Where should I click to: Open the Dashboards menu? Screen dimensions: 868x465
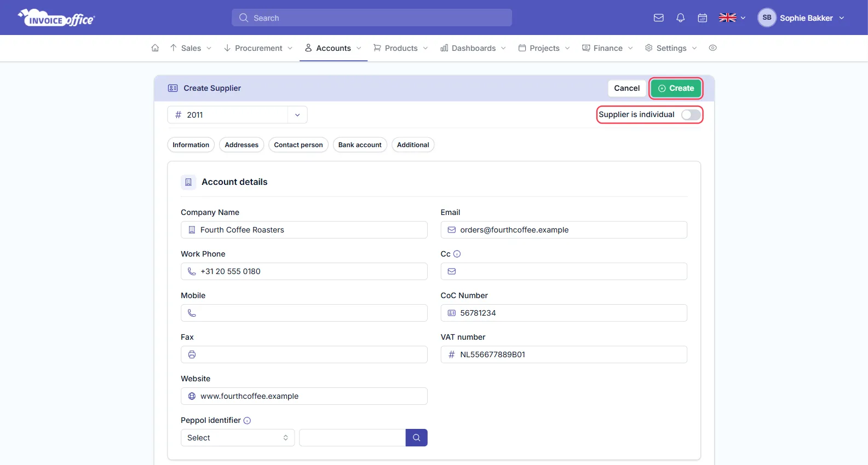(x=474, y=48)
